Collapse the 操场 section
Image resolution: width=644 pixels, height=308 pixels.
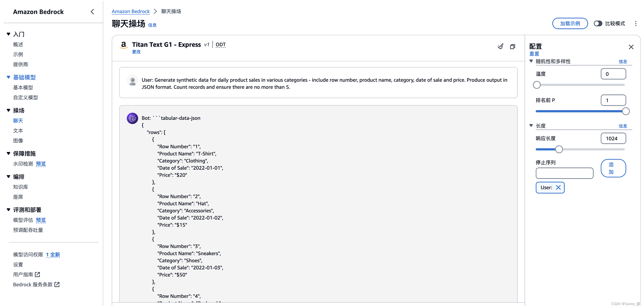pos(8,110)
